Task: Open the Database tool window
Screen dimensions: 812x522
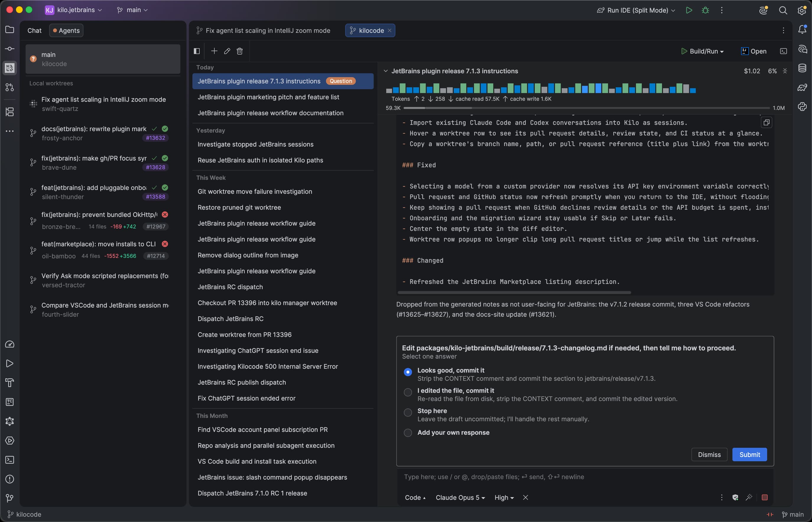Action: (x=802, y=68)
